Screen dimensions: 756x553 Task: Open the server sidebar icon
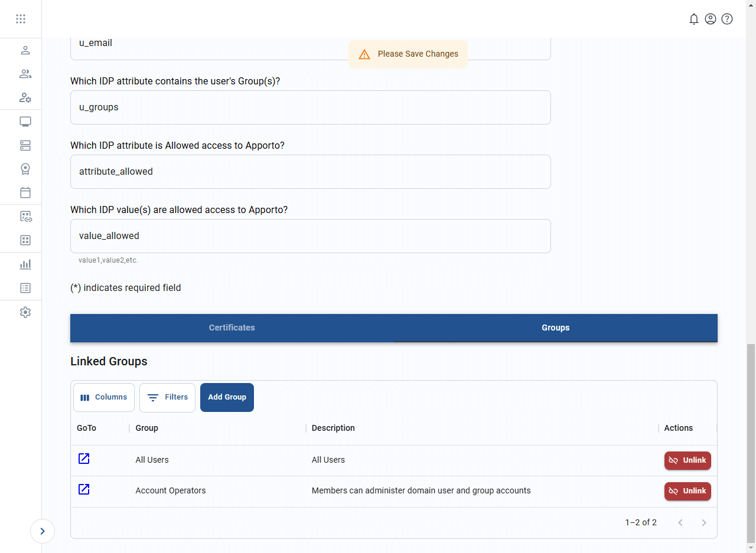tap(25, 145)
